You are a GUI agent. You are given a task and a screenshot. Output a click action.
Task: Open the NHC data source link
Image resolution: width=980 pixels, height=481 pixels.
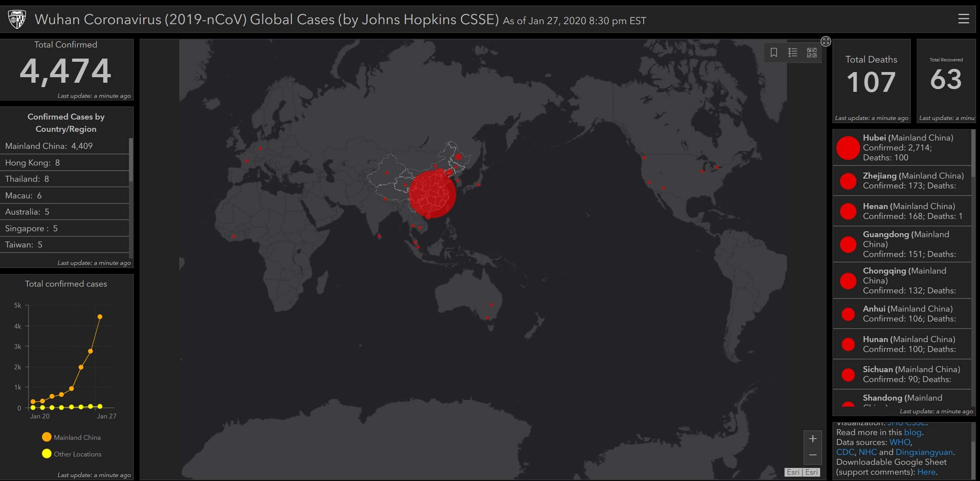(868, 452)
